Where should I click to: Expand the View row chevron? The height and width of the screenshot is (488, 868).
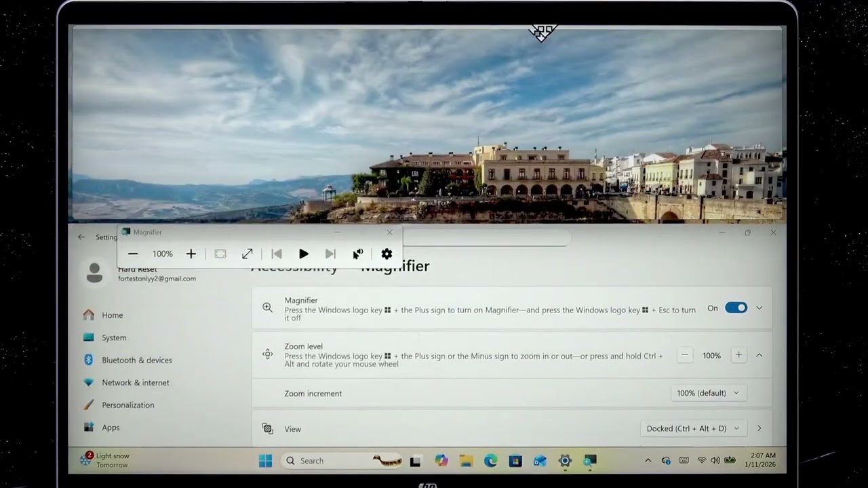tap(759, 428)
